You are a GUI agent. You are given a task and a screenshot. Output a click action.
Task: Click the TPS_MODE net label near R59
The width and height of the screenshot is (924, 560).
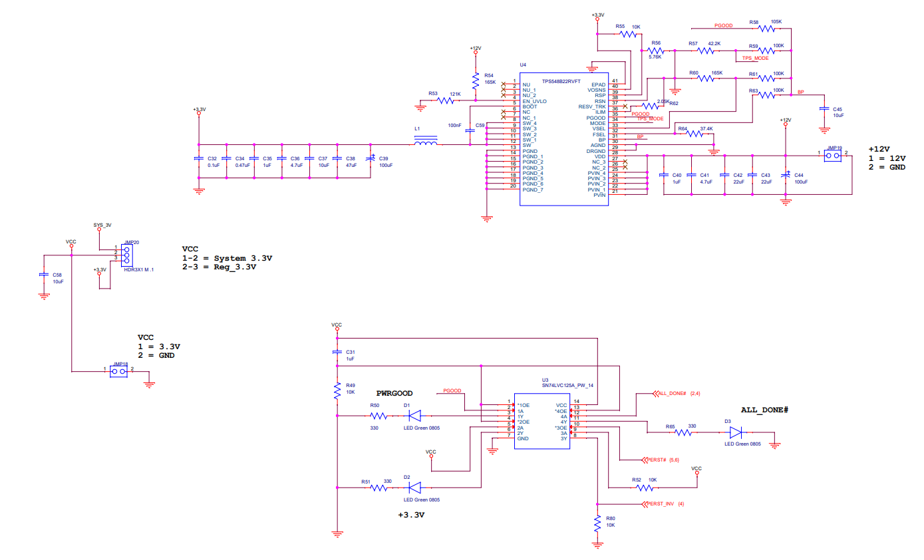[754, 58]
